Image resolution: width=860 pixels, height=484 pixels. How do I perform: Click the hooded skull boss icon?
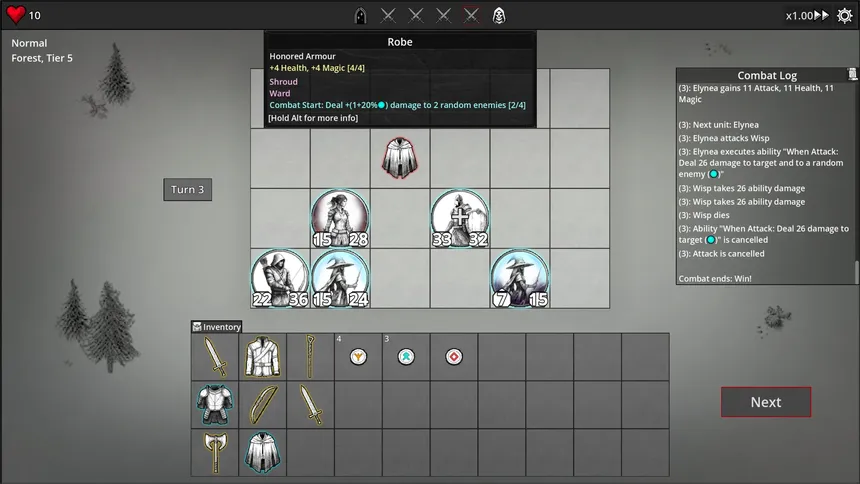[x=499, y=15]
